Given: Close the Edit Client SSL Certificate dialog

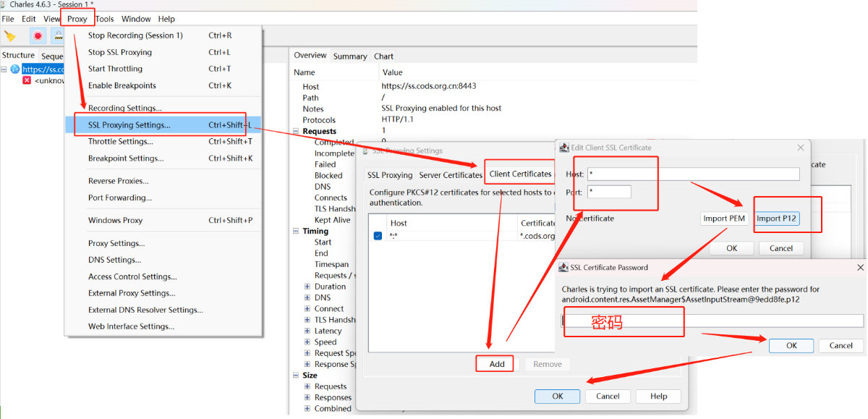Looking at the screenshot, I should (801, 148).
